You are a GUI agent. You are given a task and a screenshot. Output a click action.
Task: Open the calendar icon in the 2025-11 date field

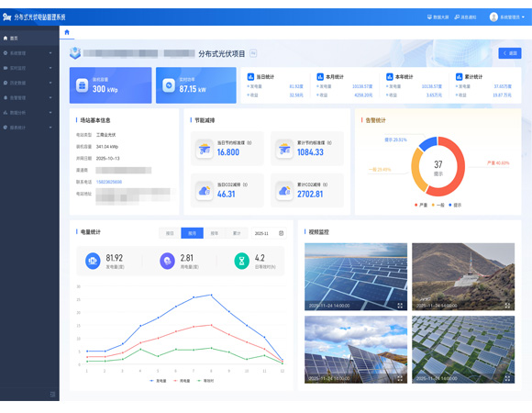[281, 233]
